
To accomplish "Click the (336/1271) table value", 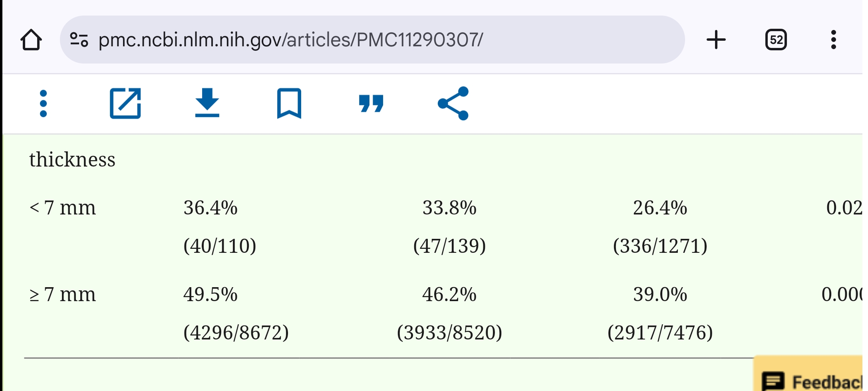I will [x=660, y=246].
